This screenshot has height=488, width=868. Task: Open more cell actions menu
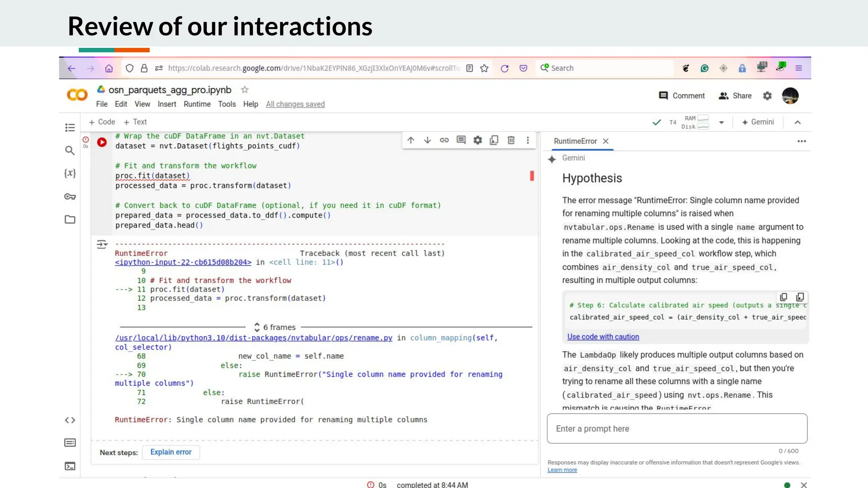click(528, 140)
